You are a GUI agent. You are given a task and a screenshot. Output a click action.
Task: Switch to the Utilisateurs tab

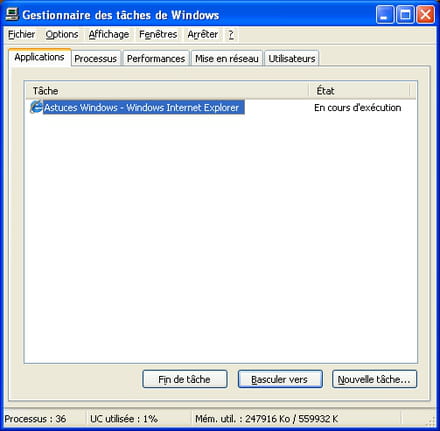point(292,59)
